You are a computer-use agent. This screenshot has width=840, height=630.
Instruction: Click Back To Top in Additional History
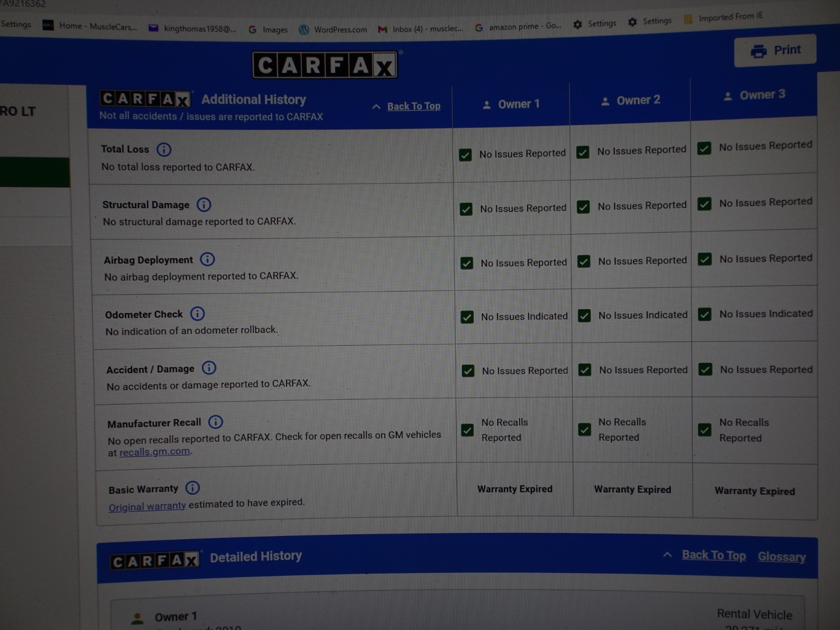[x=414, y=106]
